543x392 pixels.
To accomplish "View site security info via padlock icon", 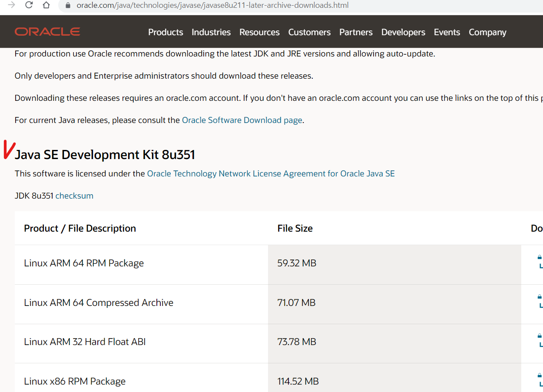I will 68,6.
